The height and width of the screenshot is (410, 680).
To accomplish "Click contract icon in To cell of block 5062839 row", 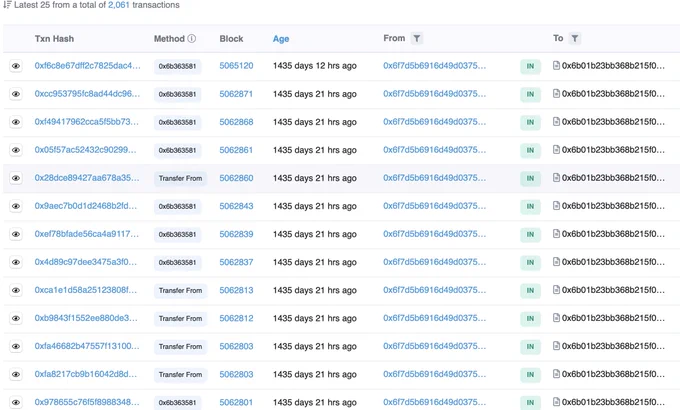I will click(x=556, y=234).
